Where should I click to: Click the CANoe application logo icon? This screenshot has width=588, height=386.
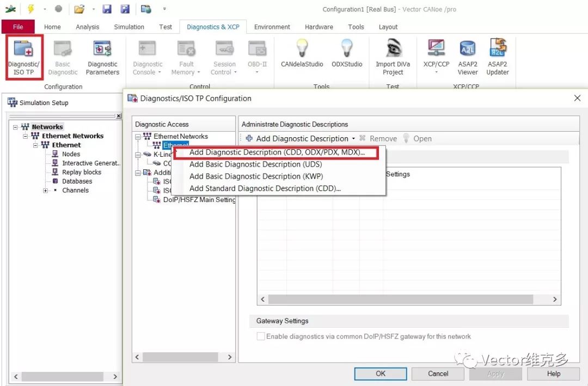(10, 9)
